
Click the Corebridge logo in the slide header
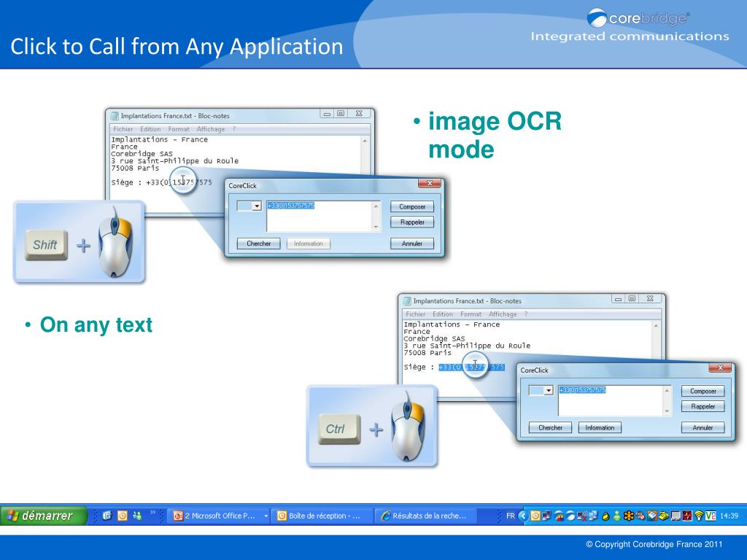(638, 18)
